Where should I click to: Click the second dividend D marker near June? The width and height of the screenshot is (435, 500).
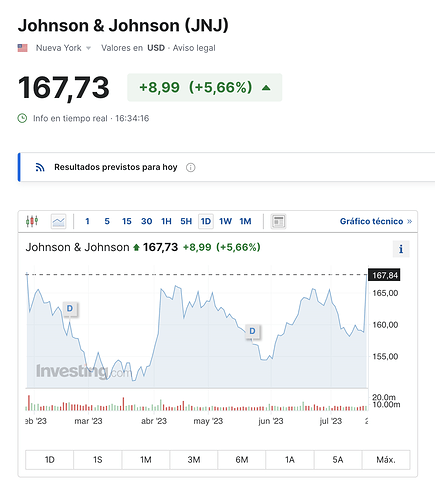(x=252, y=331)
